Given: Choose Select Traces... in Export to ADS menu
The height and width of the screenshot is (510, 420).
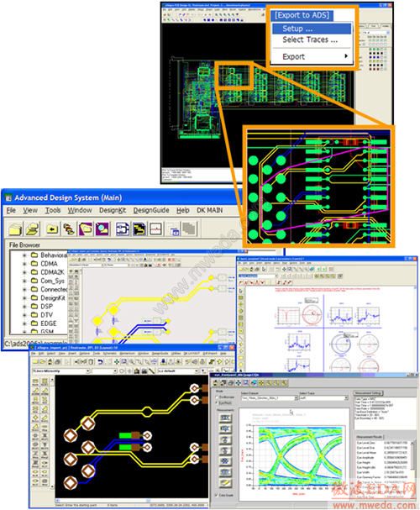Looking at the screenshot, I should [312, 39].
